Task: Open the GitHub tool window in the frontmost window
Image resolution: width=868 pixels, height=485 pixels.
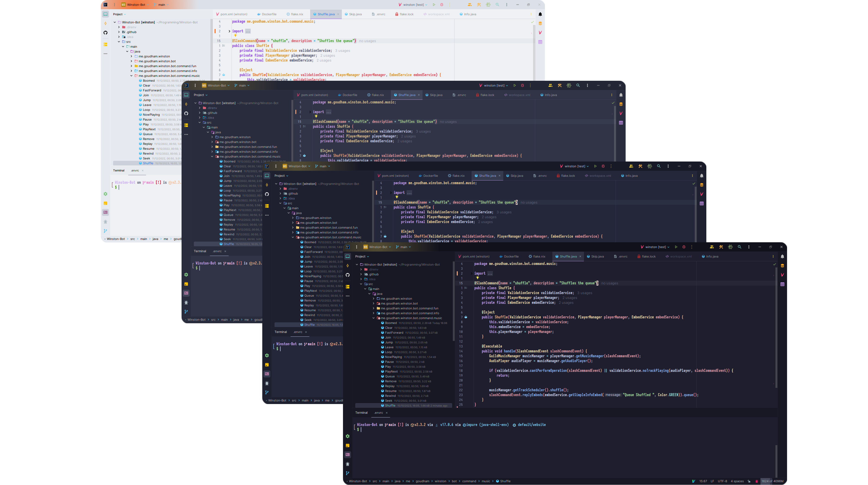Action: pos(347,275)
